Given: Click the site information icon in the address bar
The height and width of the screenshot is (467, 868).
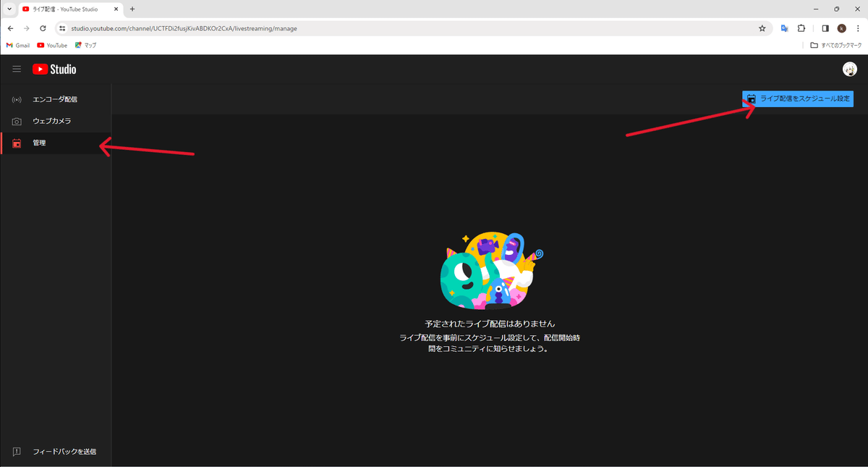Looking at the screenshot, I should pyautogui.click(x=63, y=28).
